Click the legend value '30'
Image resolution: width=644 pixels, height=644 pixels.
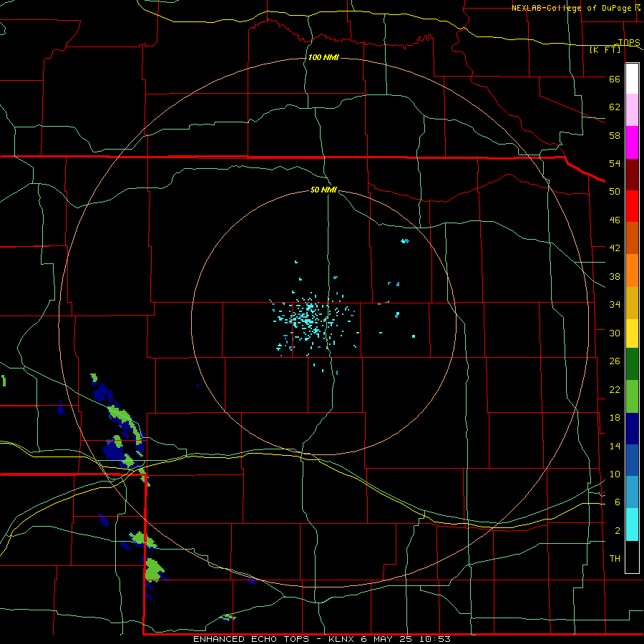pyautogui.click(x=615, y=333)
